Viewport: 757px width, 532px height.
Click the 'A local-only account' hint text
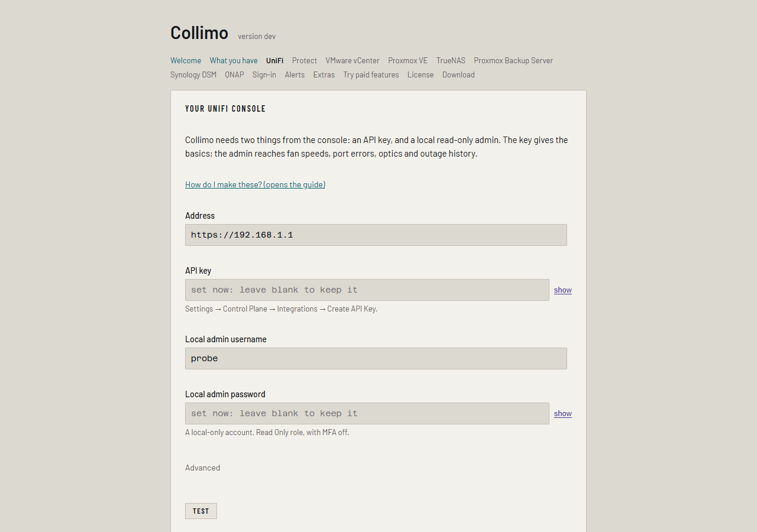pos(267,432)
